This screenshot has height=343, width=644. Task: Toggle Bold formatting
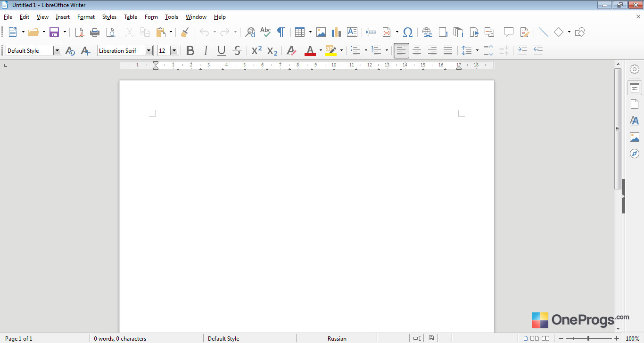190,50
